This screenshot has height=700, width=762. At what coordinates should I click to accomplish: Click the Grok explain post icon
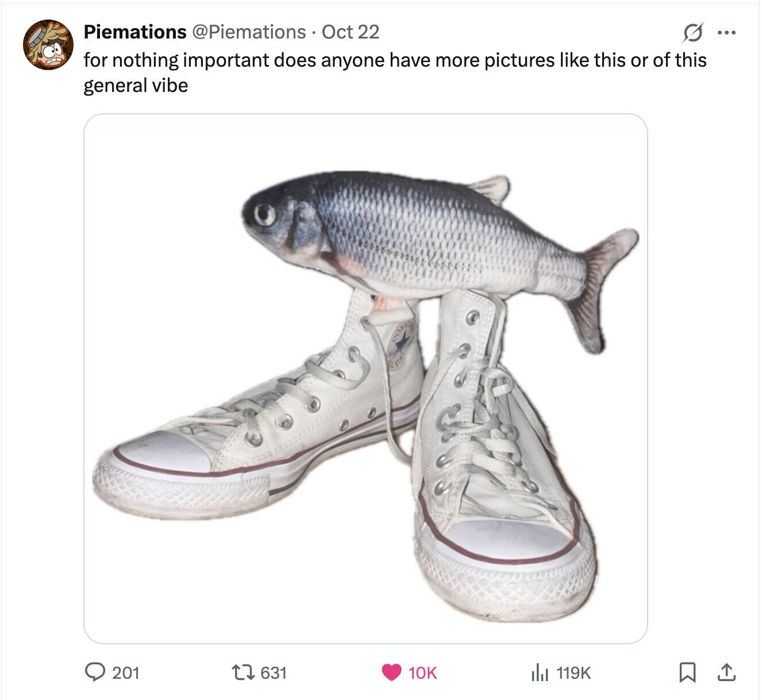coord(690,34)
